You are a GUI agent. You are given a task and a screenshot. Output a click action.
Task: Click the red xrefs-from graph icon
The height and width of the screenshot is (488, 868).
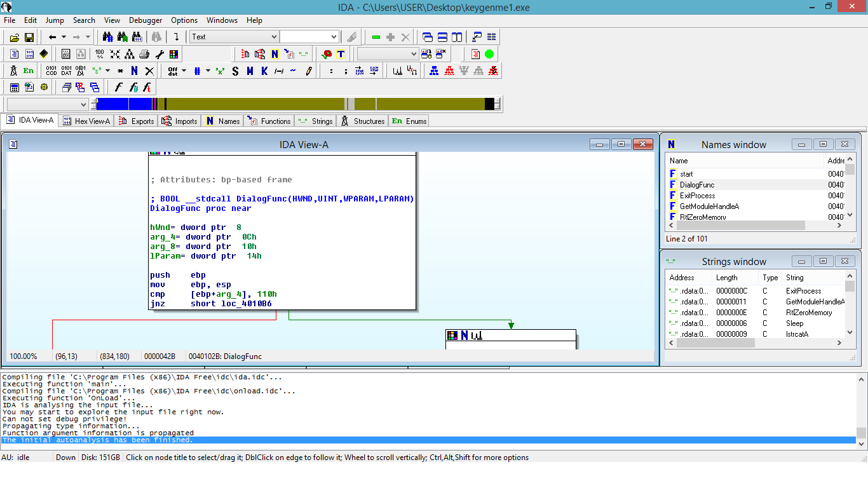click(x=449, y=71)
